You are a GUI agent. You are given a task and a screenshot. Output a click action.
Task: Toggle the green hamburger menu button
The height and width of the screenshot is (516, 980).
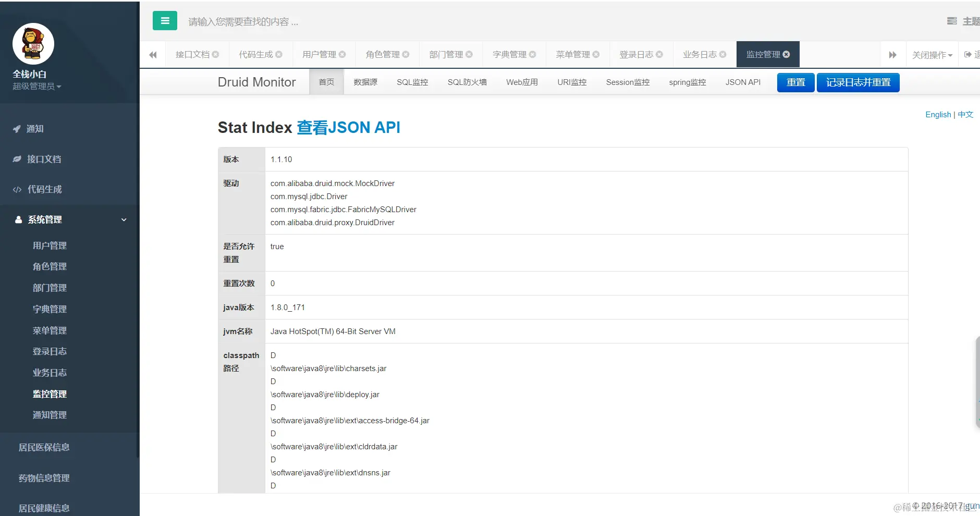coord(165,21)
